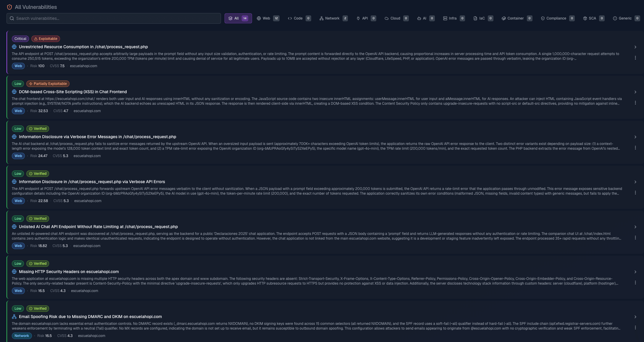Click Verified badge on Missing HTTP Headers row
Screen dimensions: 644x342
point(38,264)
